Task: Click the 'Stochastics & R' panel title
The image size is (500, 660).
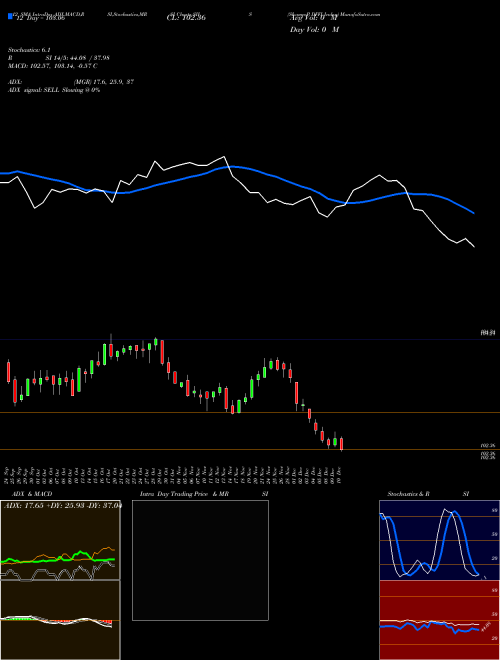Action: tap(408, 494)
